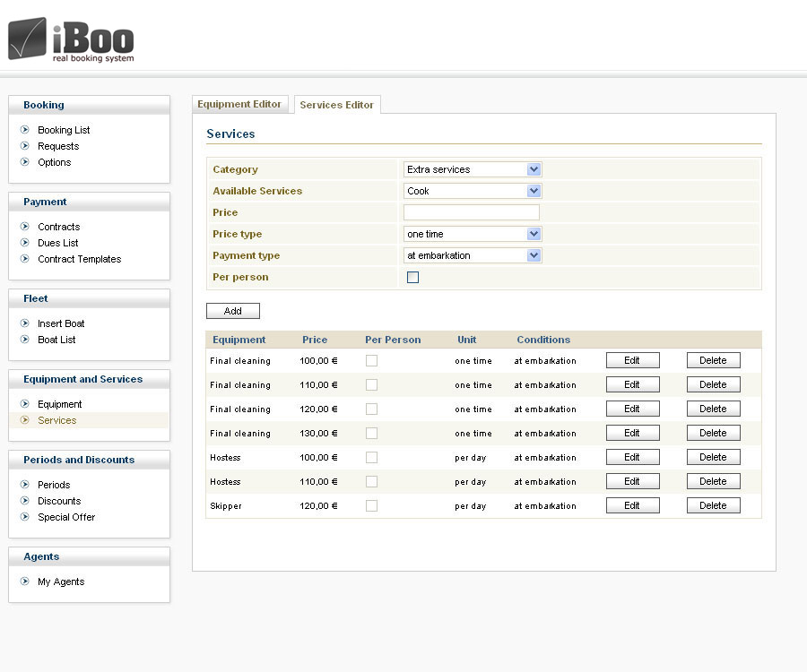Click the arrow icon beside Contracts
The image size is (807, 672).
(25, 227)
